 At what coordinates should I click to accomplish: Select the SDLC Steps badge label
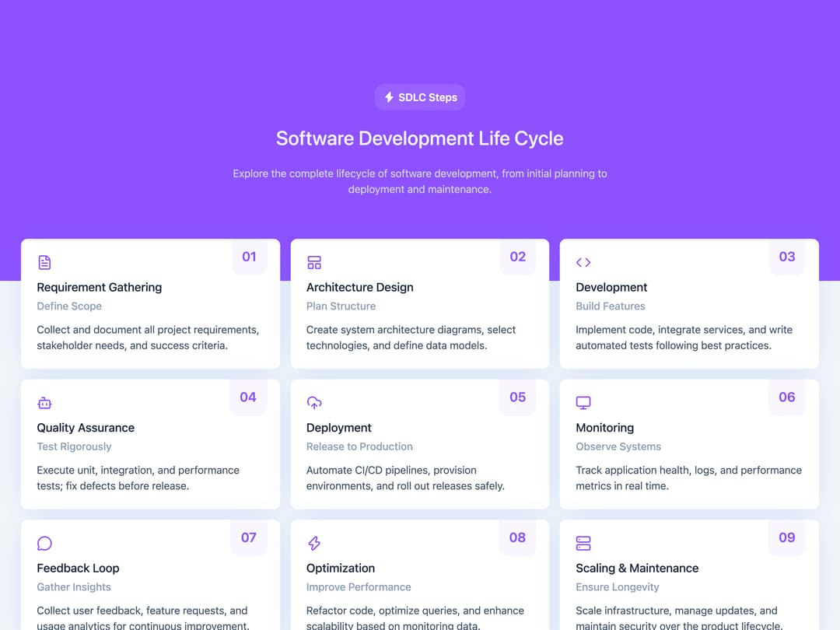click(x=428, y=97)
